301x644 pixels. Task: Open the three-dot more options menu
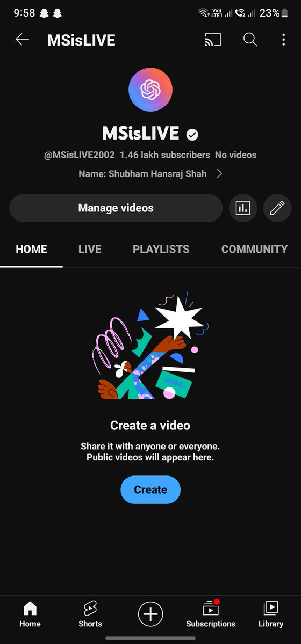pyautogui.click(x=283, y=40)
